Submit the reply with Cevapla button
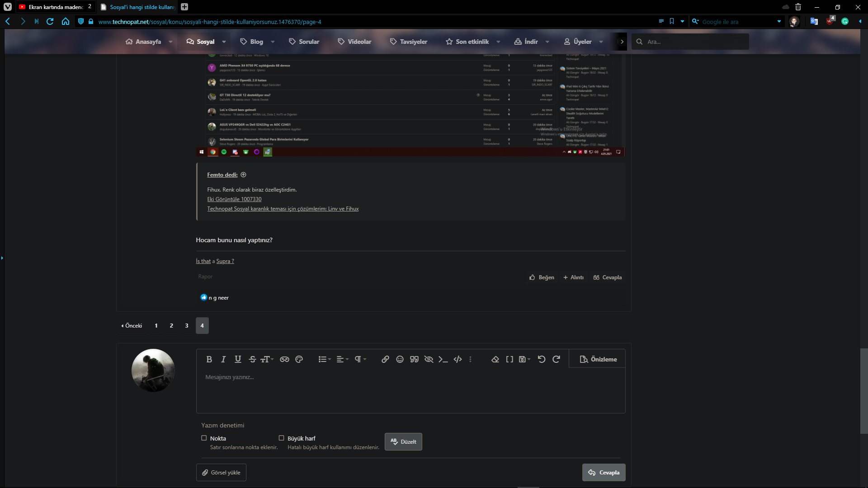The height and width of the screenshot is (488, 868). [x=604, y=472]
